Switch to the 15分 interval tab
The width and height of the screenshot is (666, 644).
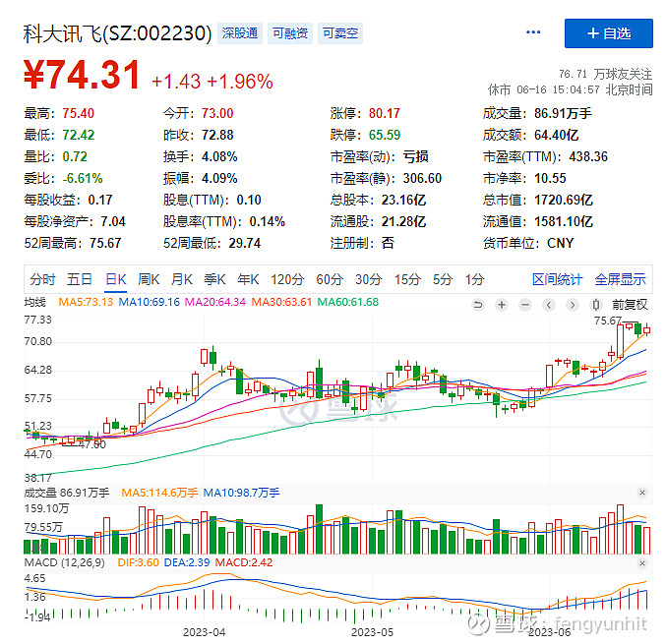click(407, 279)
